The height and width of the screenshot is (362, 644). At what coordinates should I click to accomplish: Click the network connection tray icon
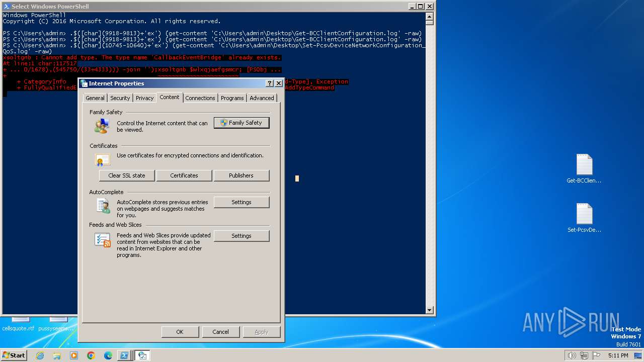click(x=584, y=355)
